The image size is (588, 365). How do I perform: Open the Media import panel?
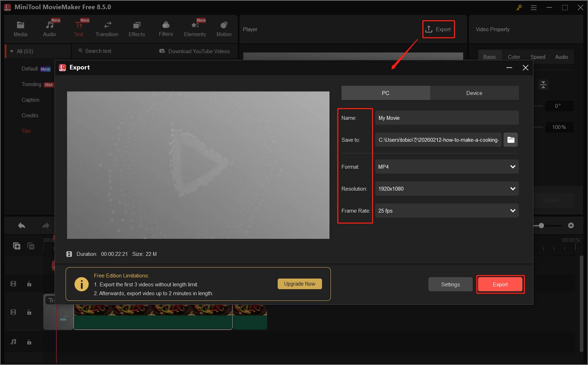(20, 28)
